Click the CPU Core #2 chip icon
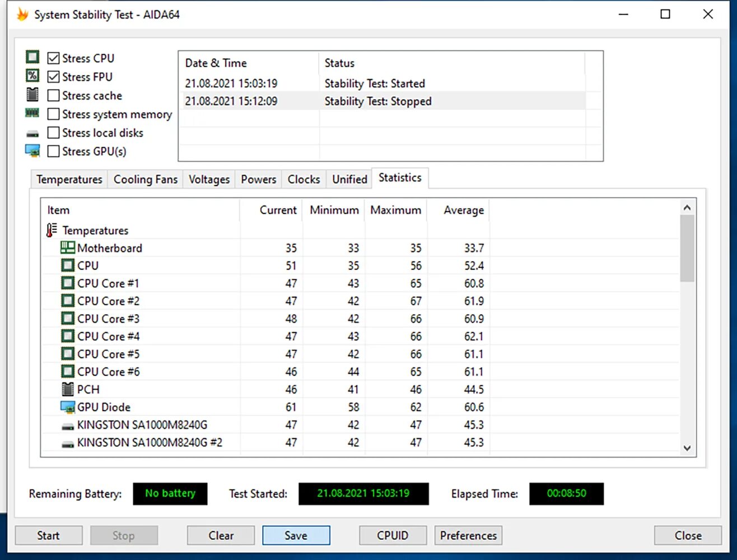 (x=68, y=301)
